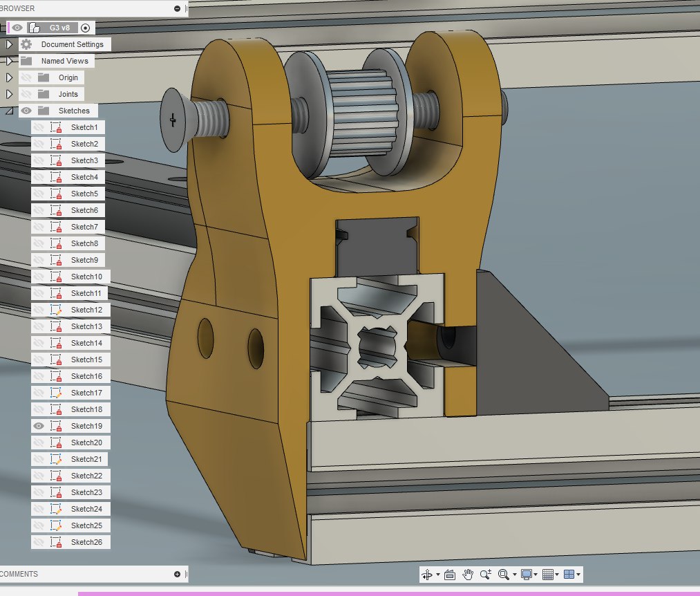
Task: Select Named Views tree item
Action: pos(65,61)
